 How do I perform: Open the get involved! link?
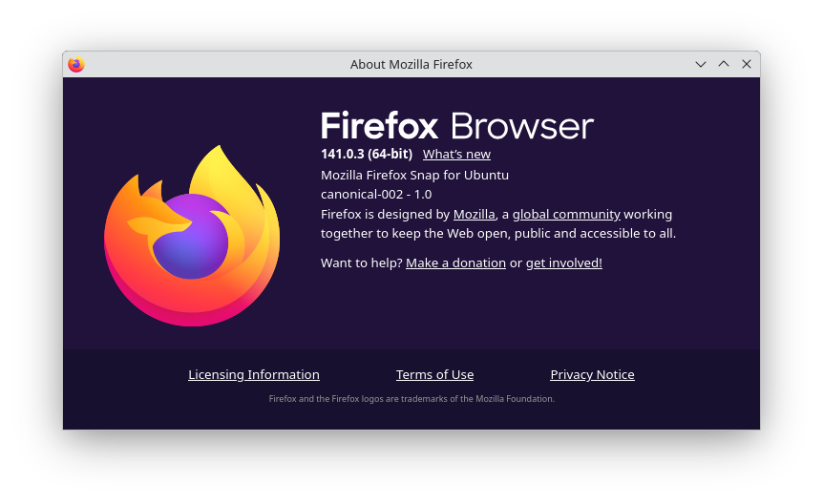pos(563,263)
